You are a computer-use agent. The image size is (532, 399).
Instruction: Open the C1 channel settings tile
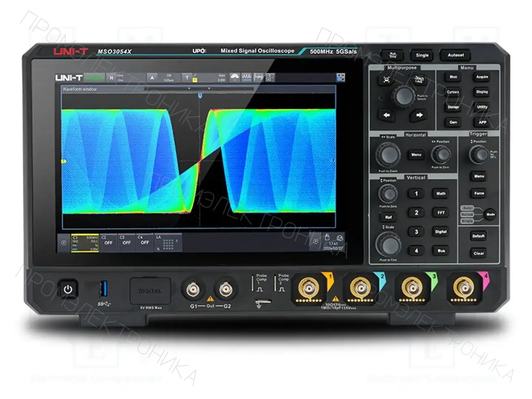click(85, 243)
